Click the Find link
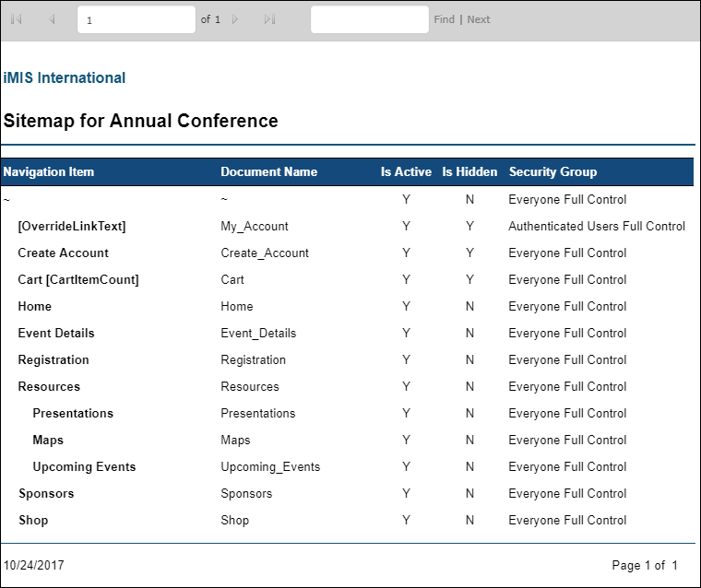Screen dimensions: 701x588 click(444, 19)
